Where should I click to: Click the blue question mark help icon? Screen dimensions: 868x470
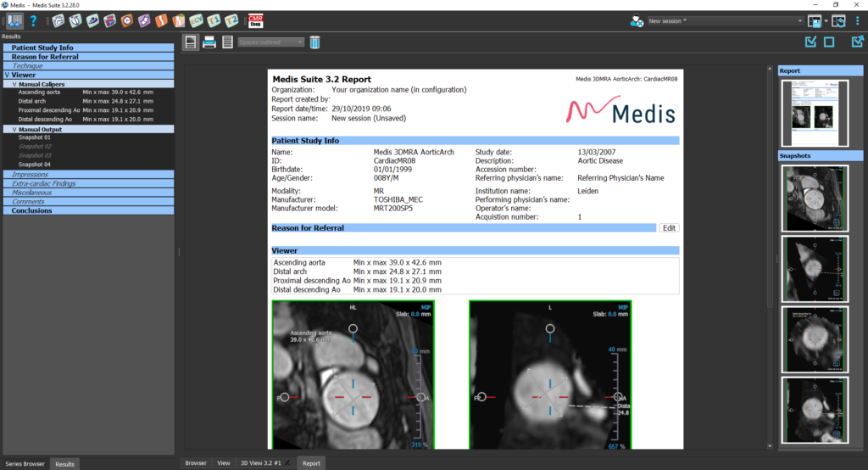(34, 20)
